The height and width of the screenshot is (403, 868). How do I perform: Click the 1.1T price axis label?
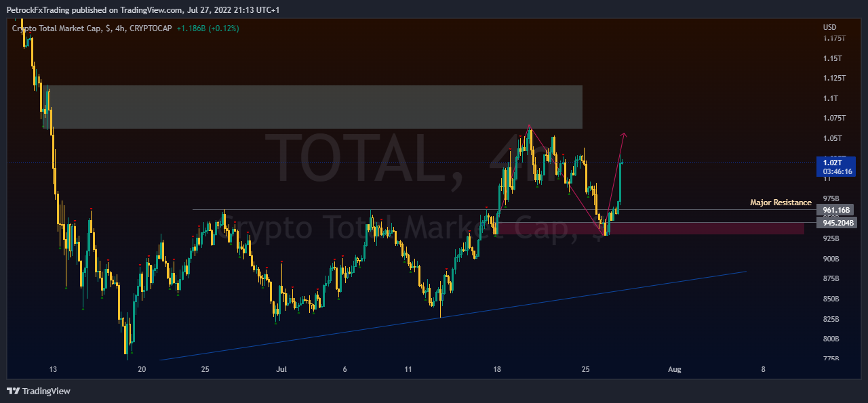point(830,98)
